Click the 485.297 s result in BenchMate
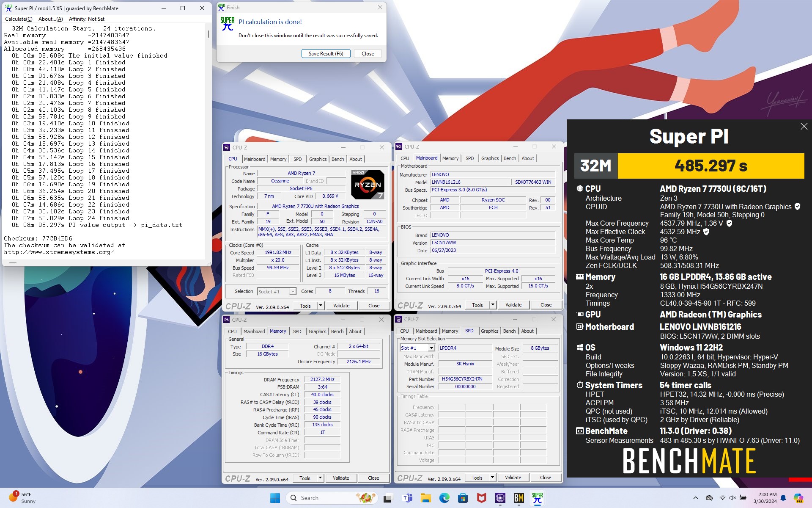The height and width of the screenshot is (508, 812). pyautogui.click(x=711, y=166)
